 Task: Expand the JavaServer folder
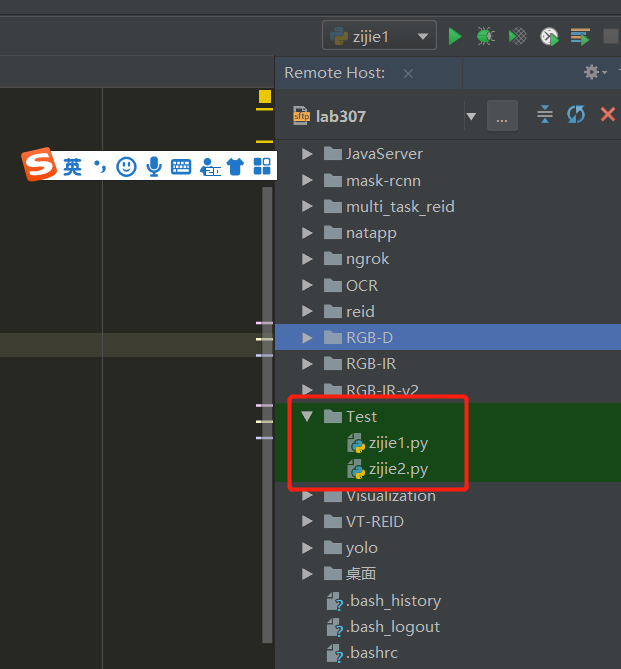coord(307,154)
